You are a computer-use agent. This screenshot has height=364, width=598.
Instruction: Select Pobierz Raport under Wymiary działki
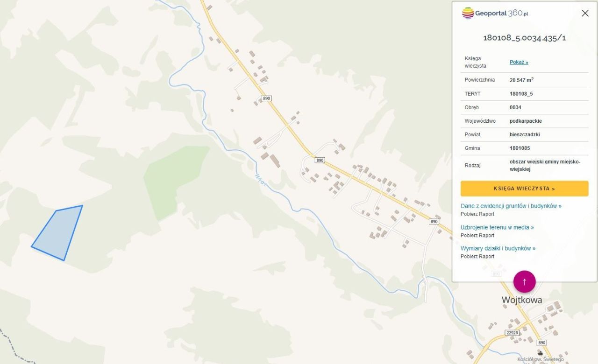pos(477,256)
